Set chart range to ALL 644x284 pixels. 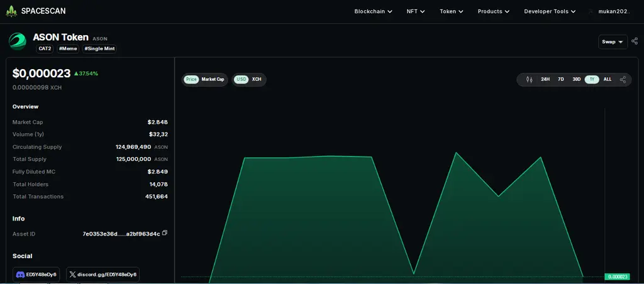point(608,80)
